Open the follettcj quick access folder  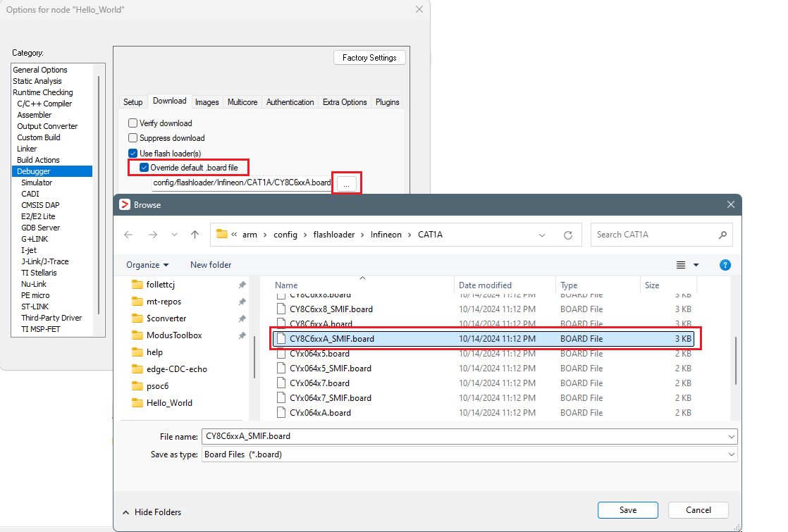click(x=160, y=285)
